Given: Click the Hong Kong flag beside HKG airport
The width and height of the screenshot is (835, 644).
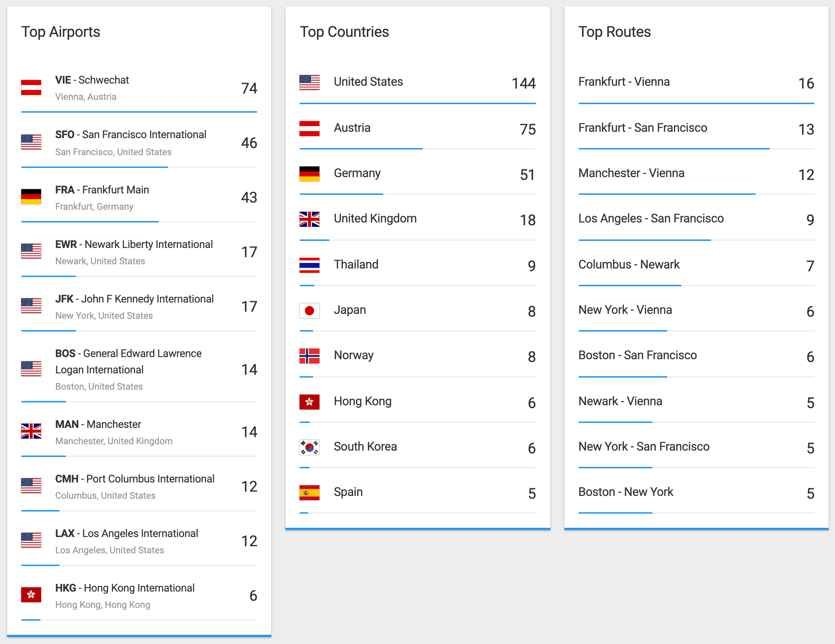Looking at the screenshot, I should 31,595.
